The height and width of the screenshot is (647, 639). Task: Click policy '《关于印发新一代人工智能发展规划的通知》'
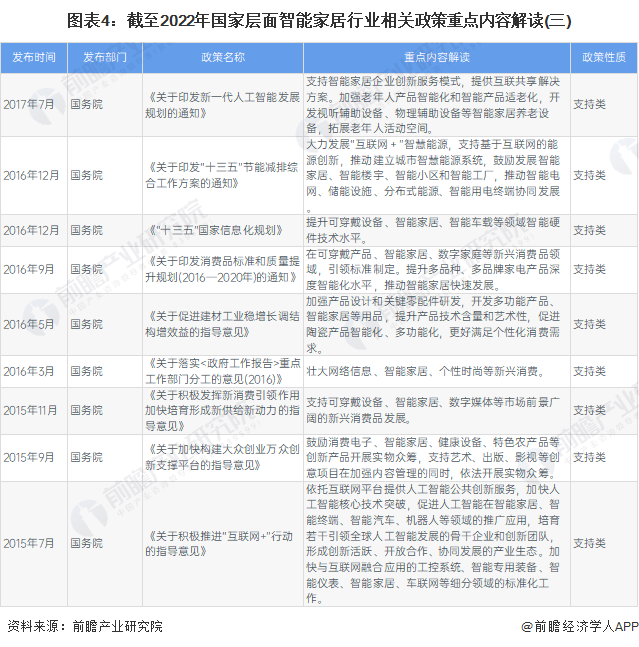pyautogui.click(x=222, y=105)
